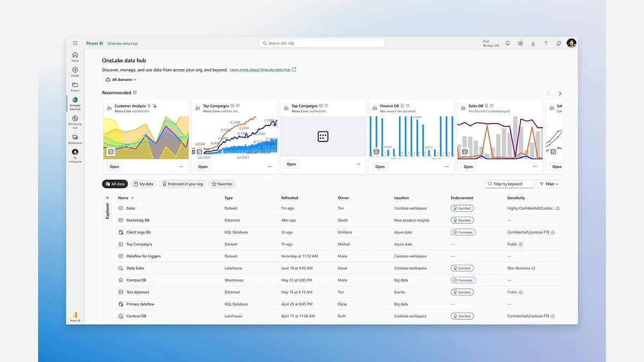Screen dimensions: 644x362
Task: Open more options on Sales DB card
Action: point(535,167)
